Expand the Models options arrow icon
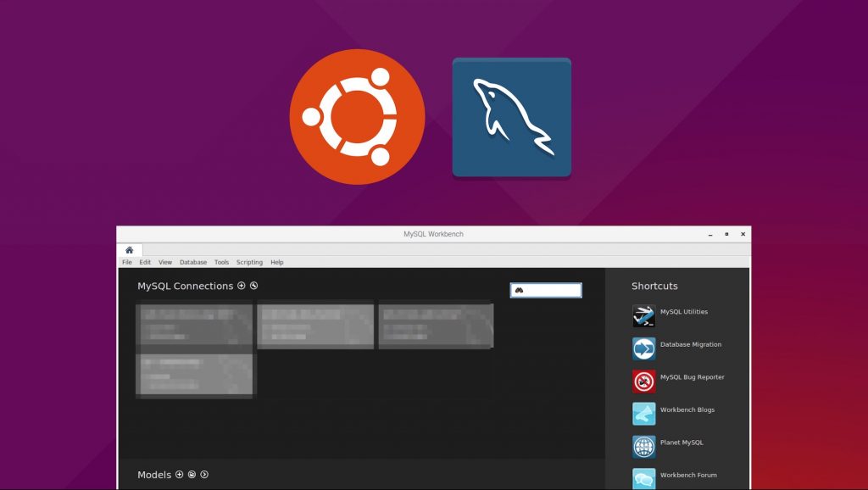The image size is (868, 490). [x=204, y=475]
